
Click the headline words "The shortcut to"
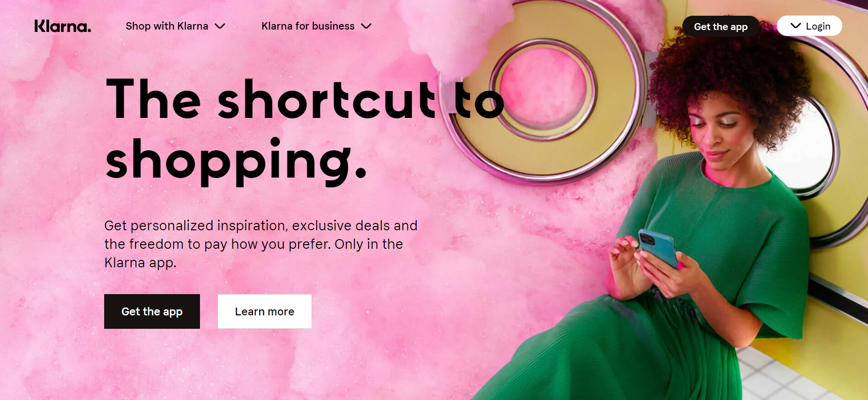305,99
